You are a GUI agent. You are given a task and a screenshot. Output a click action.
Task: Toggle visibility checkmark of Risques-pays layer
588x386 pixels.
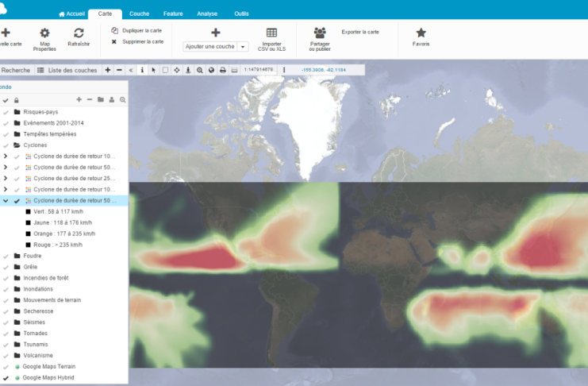[x=6, y=112]
